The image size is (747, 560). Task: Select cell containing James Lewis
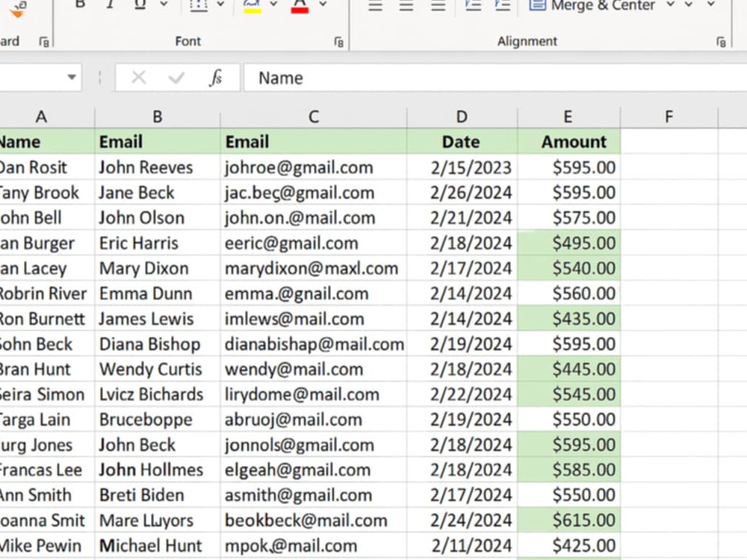click(x=157, y=319)
